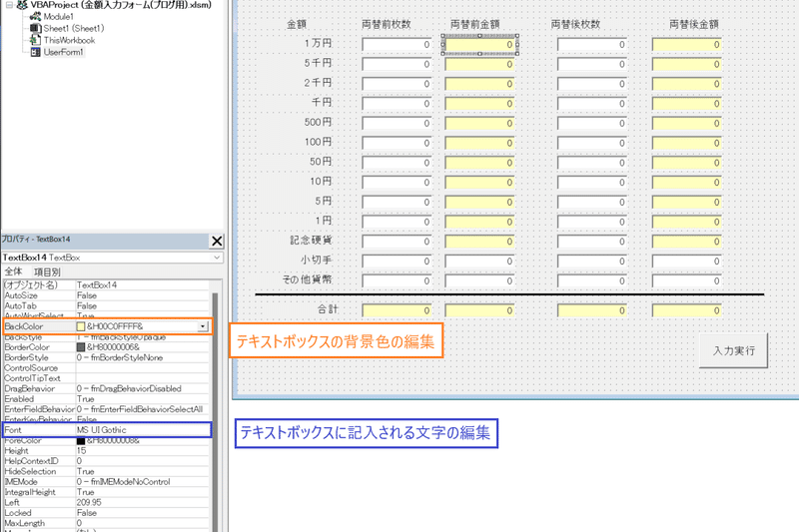
Task: Click the ForeColor black color swatch
Action: [x=81, y=440]
